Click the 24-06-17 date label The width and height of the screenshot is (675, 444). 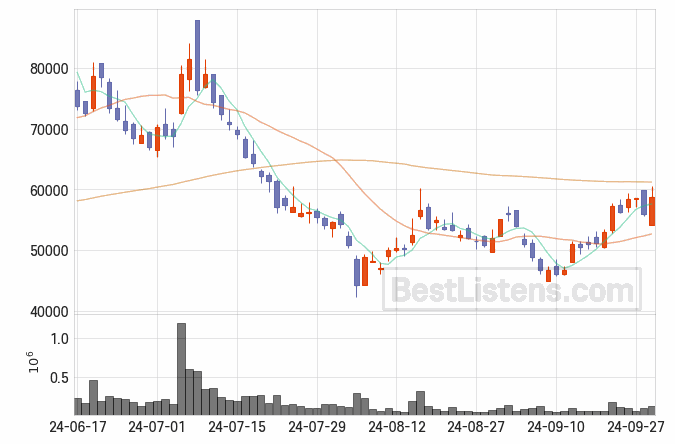click(77, 427)
